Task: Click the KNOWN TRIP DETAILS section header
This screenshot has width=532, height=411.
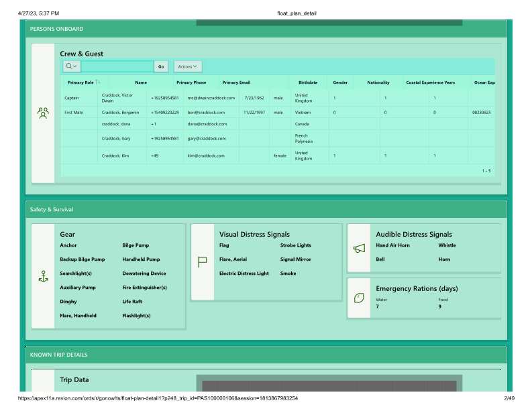Action: pos(58,355)
